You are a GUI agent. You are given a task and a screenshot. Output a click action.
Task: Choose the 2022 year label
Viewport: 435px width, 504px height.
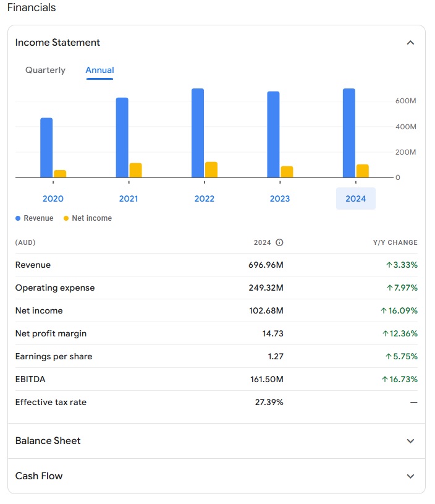[205, 199]
